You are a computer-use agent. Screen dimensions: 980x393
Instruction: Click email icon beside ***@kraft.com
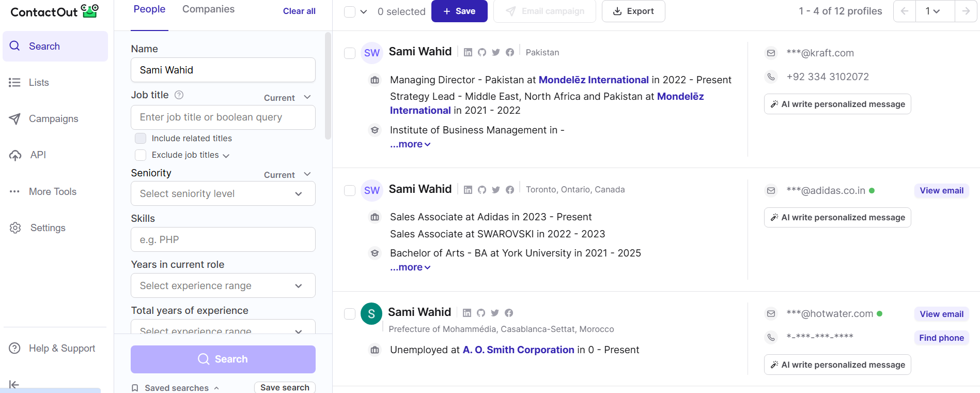tap(771, 53)
